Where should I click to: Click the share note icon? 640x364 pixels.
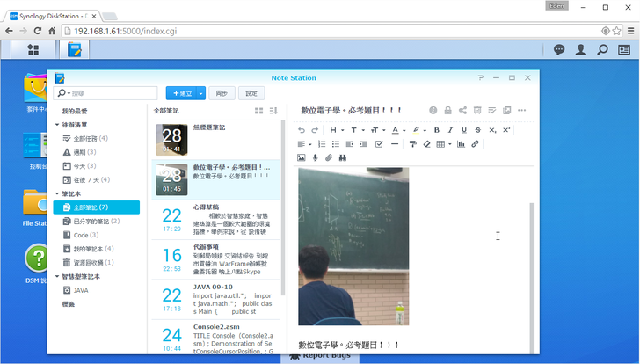click(462, 111)
